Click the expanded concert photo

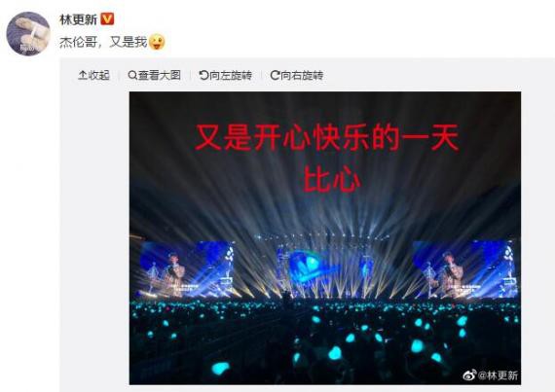pyautogui.click(x=325, y=238)
